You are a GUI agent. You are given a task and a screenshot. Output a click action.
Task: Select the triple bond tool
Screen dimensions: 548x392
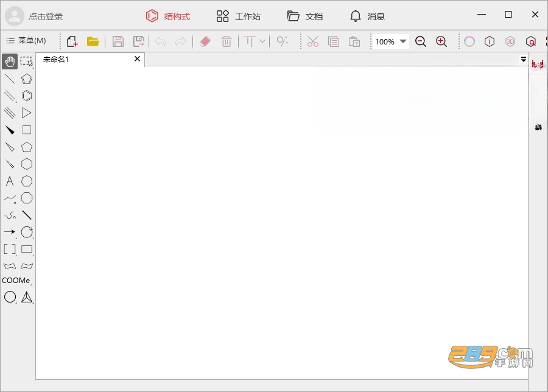click(x=10, y=113)
